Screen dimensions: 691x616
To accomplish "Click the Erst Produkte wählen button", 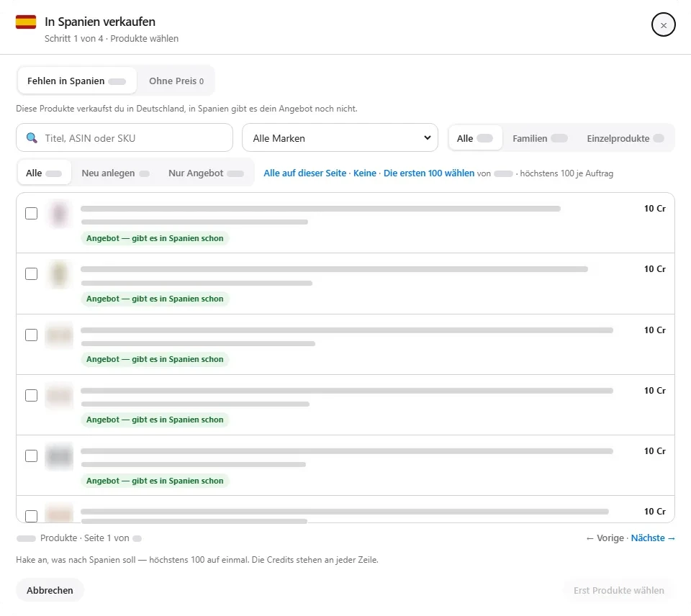I will click(x=618, y=590).
